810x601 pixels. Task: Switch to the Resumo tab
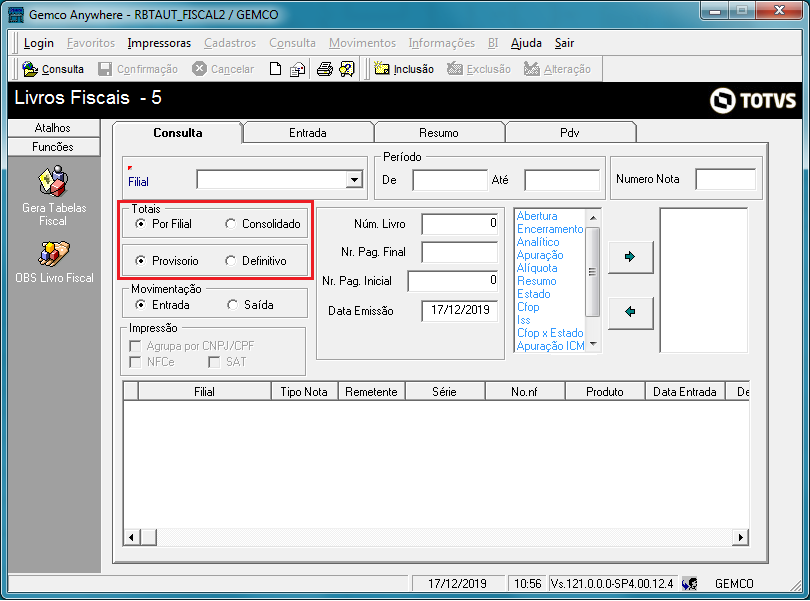pyautogui.click(x=439, y=133)
